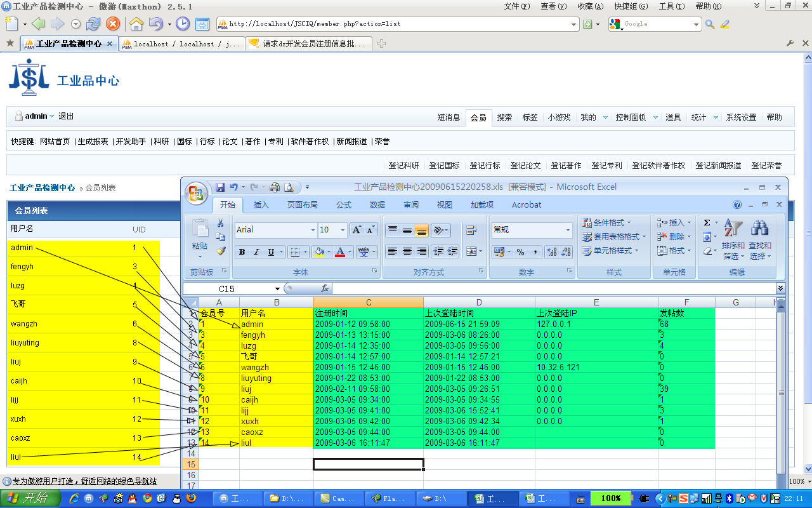The width and height of the screenshot is (812, 508).
Task: Toggle underline formatting in Excel
Action: click(x=271, y=252)
